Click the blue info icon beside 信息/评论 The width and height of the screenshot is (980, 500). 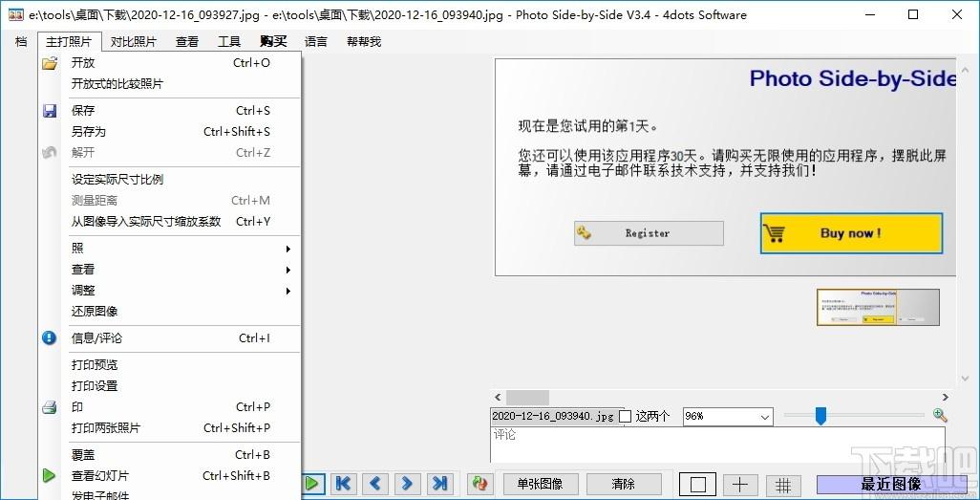click(50, 337)
